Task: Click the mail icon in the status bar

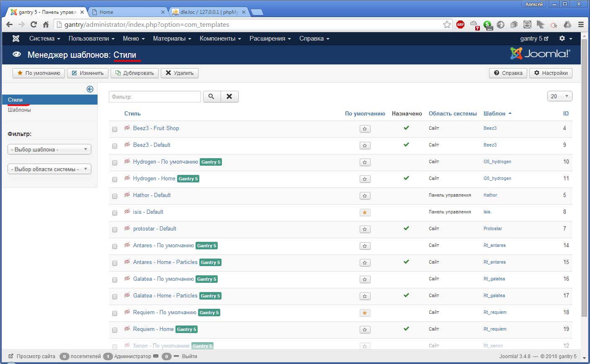Action: click(156, 356)
